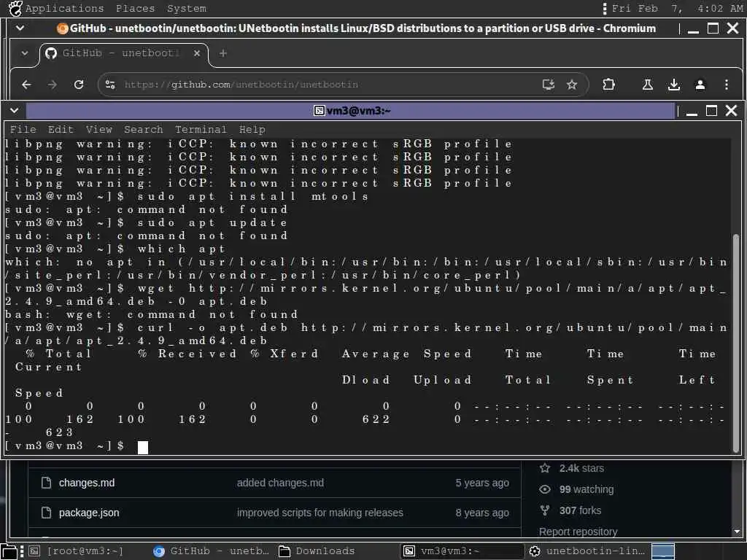
Task: View site information icon in address bar
Action: 110,85
